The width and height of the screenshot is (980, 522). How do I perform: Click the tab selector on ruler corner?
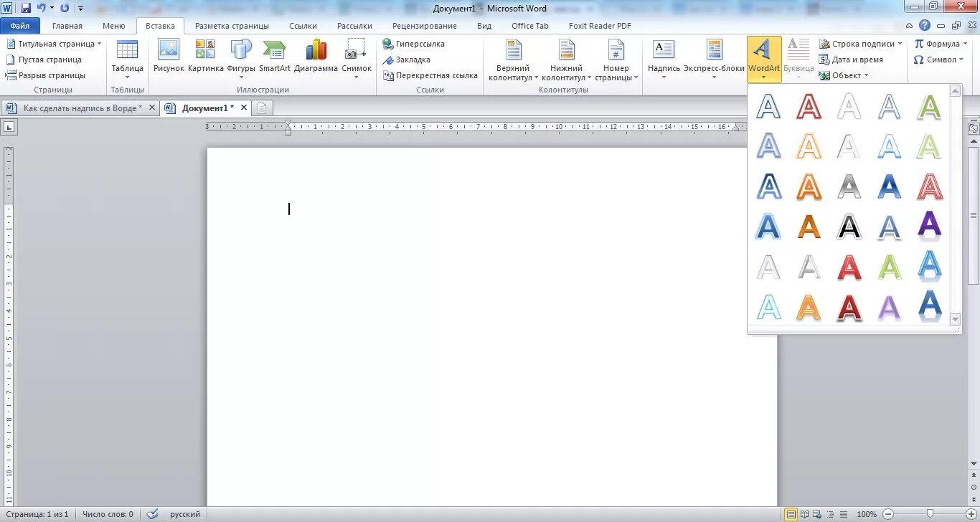9,127
